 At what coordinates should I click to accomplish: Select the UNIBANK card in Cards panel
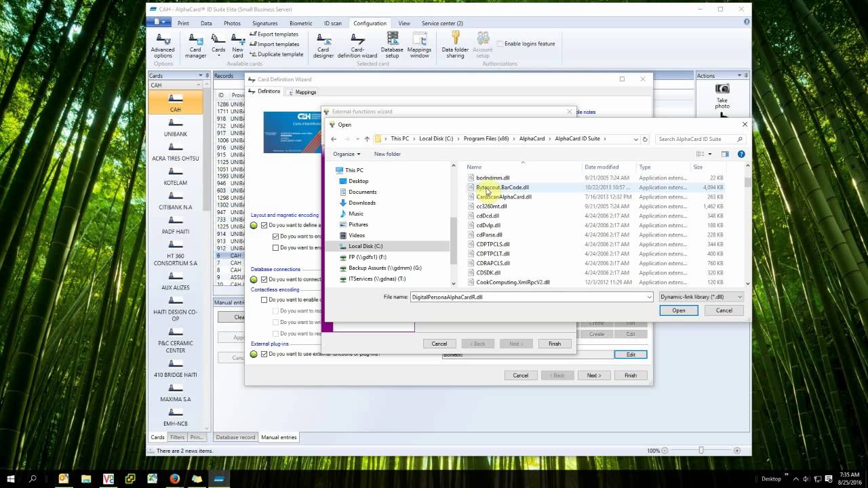click(176, 128)
